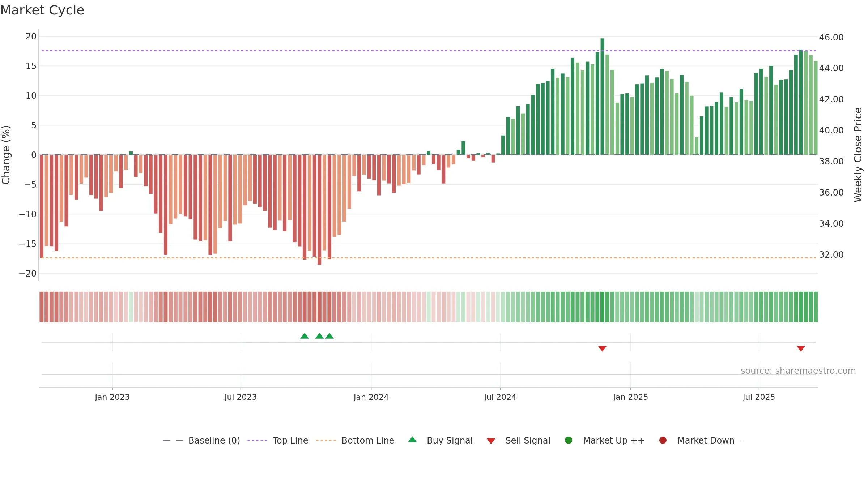This screenshot has width=868, height=488.
Task: Toggle the Market Up ++ legend entry
Action: (x=604, y=440)
